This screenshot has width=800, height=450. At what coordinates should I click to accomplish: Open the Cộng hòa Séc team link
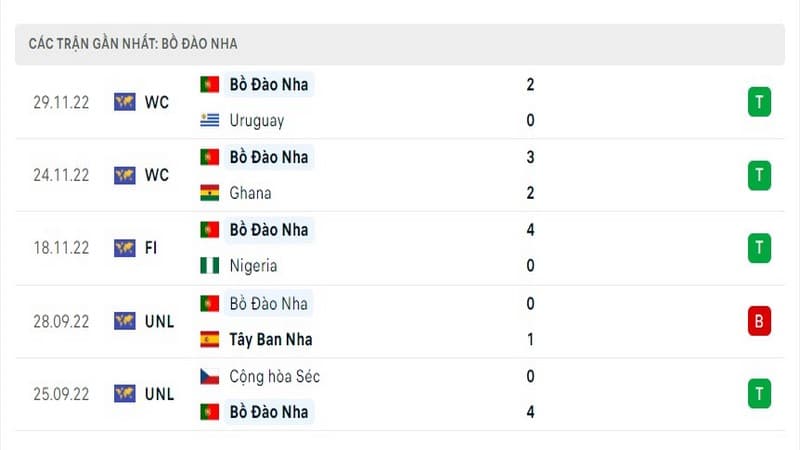[274, 377]
